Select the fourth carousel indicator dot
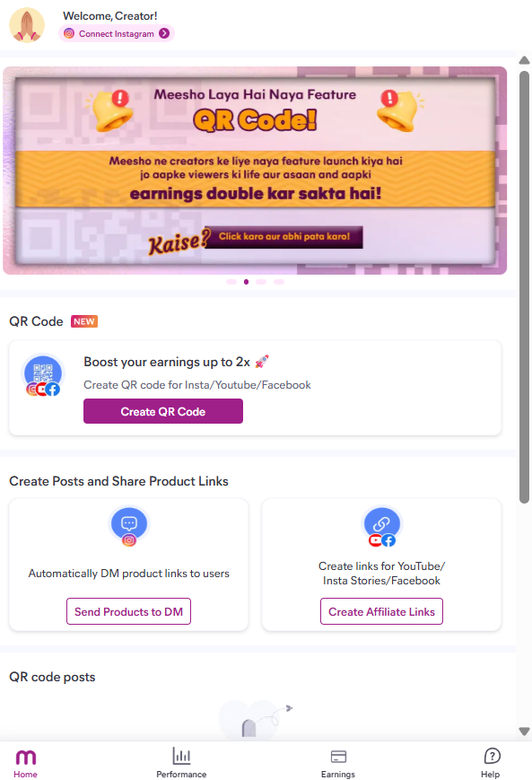532x780 pixels. (x=279, y=282)
